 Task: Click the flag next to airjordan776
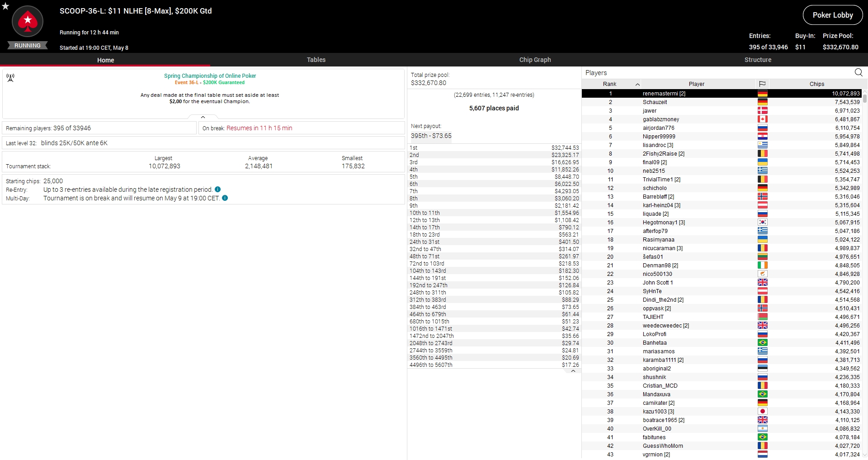coord(762,128)
